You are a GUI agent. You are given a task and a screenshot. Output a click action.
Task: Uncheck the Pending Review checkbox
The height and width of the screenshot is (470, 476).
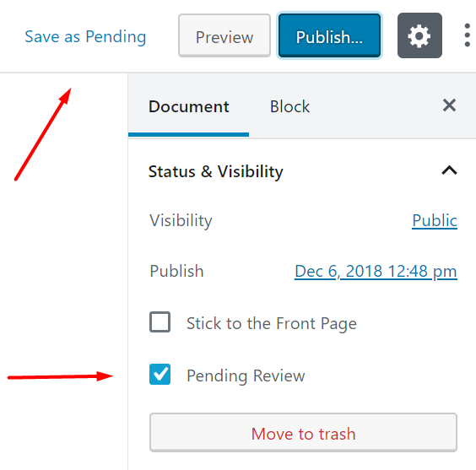tap(160, 374)
